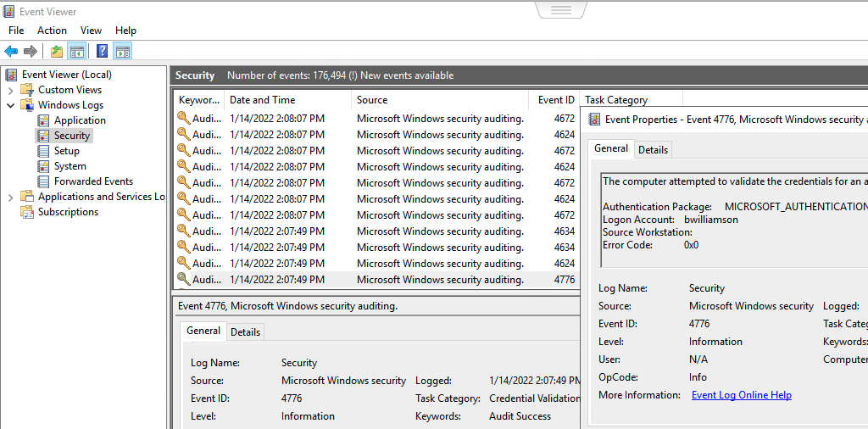
Task: Click the Level value Information in Event Properties
Action: click(715, 342)
